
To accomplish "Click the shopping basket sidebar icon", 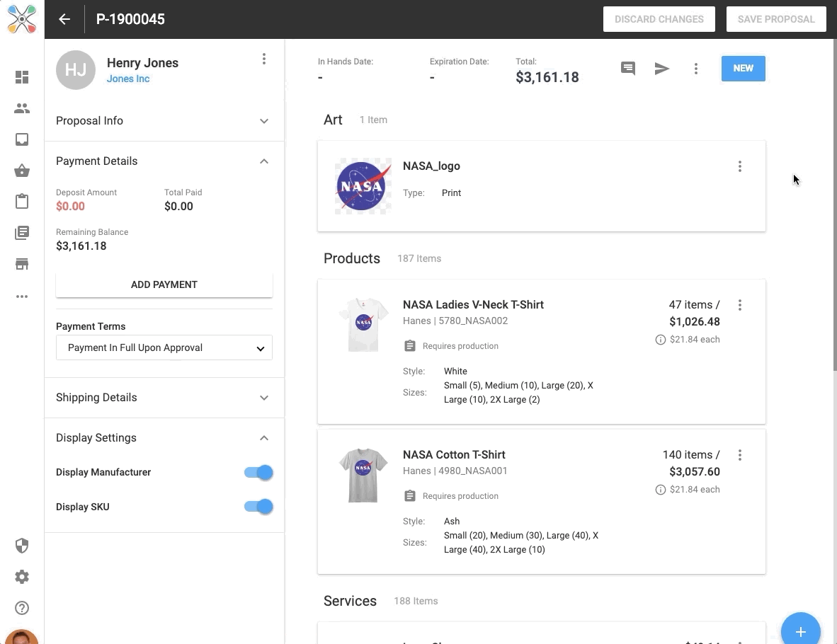I will pos(22,171).
